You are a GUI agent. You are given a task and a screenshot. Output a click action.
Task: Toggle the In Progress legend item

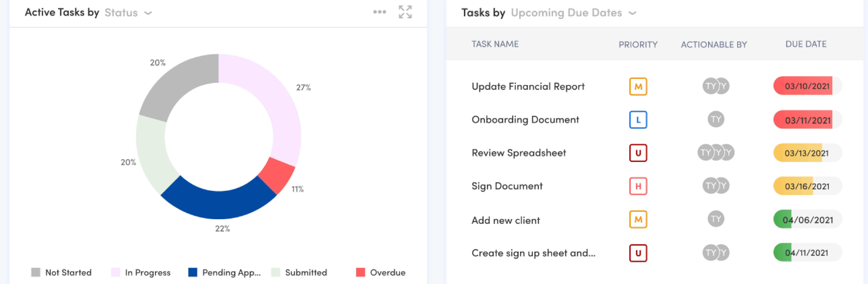pyautogui.click(x=141, y=272)
